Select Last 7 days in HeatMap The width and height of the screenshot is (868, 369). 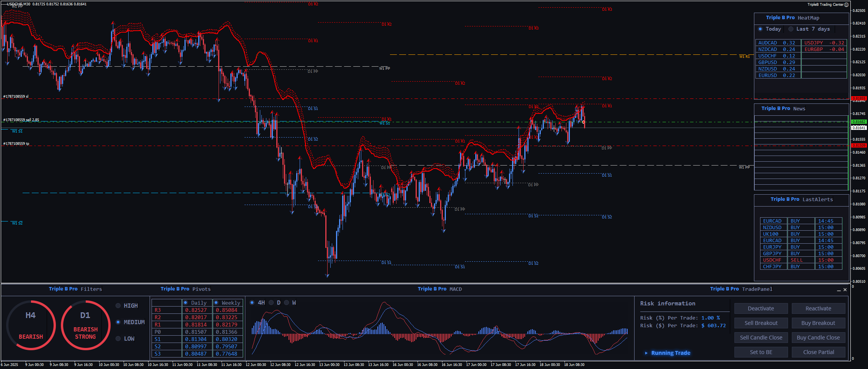tap(791, 29)
